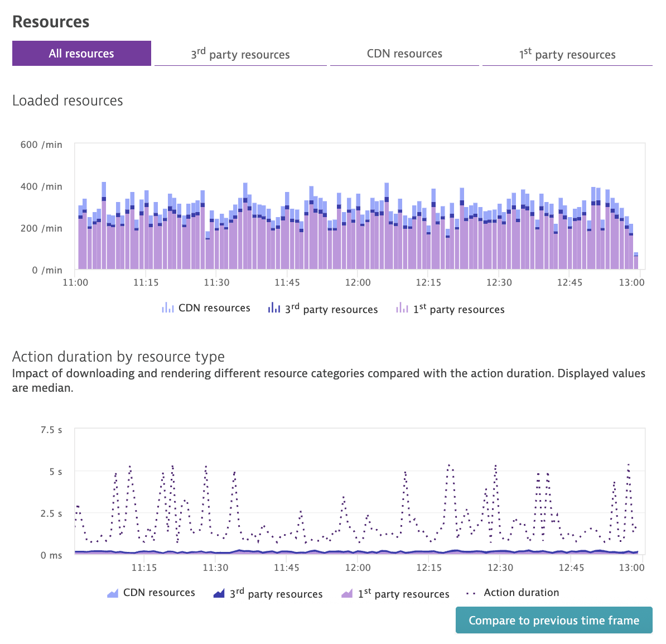Toggle 1st party resources in the duration legend
Image resolution: width=666 pixels, height=644 pixels.
(x=396, y=593)
